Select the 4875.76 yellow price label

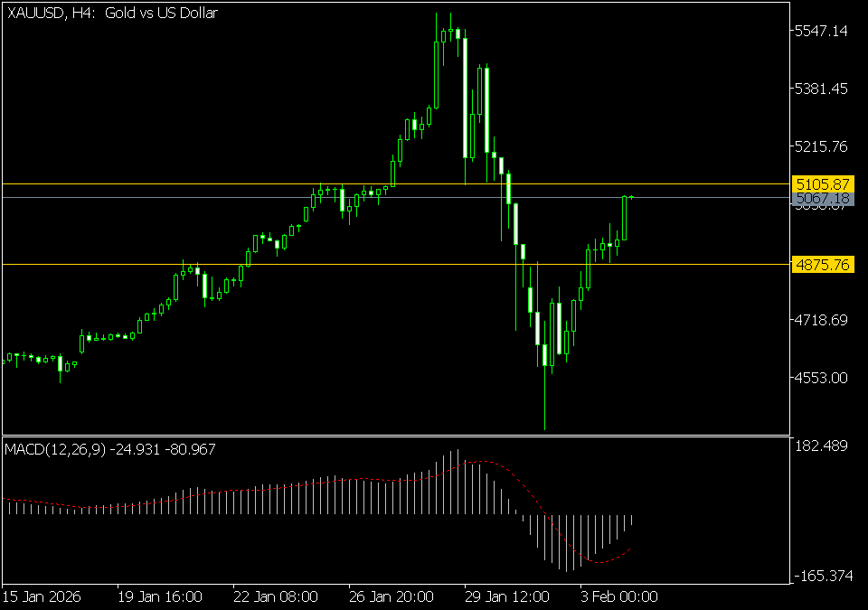coord(822,265)
